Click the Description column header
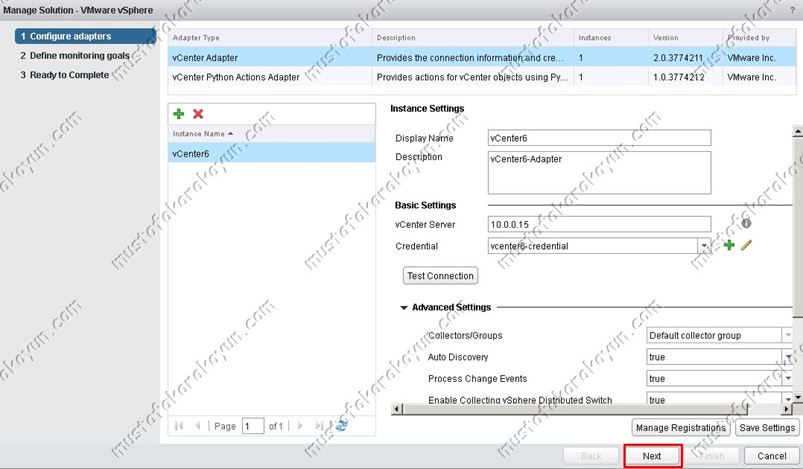Image resolution: width=803 pixels, height=469 pixels. click(473, 38)
